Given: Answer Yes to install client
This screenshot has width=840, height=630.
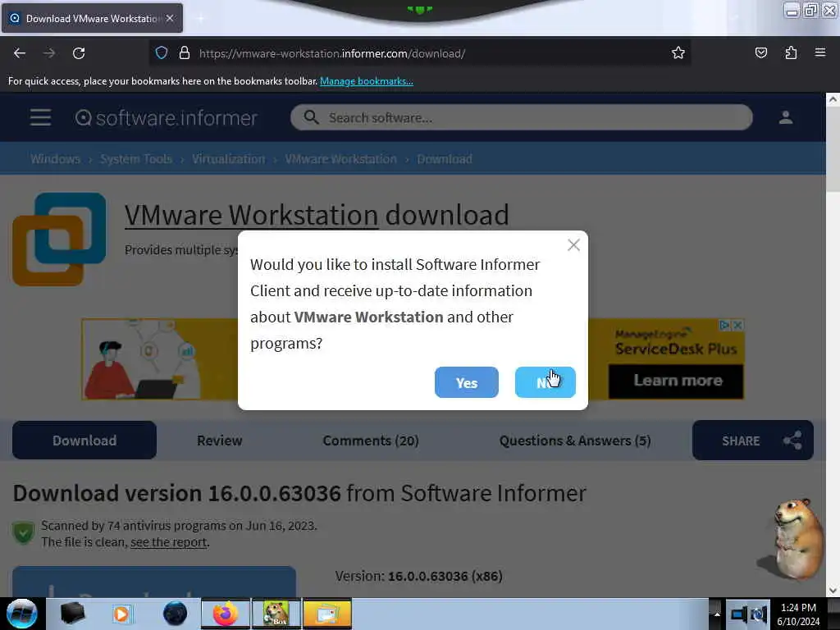Looking at the screenshot, I should [x=467, y=382].
